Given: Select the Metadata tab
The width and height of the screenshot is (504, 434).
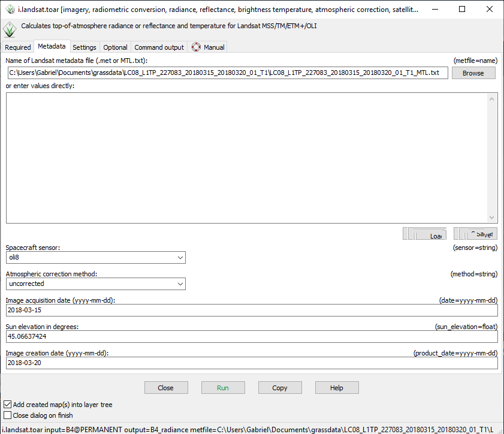Looking at the screenshot, I should (52, 46).
